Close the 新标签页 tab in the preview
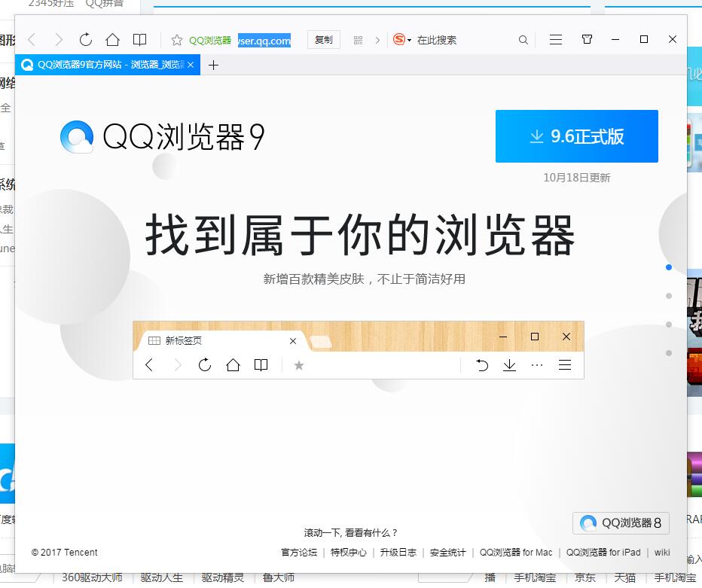The width and height of the screenshot is (702, 588). (293, 341)
